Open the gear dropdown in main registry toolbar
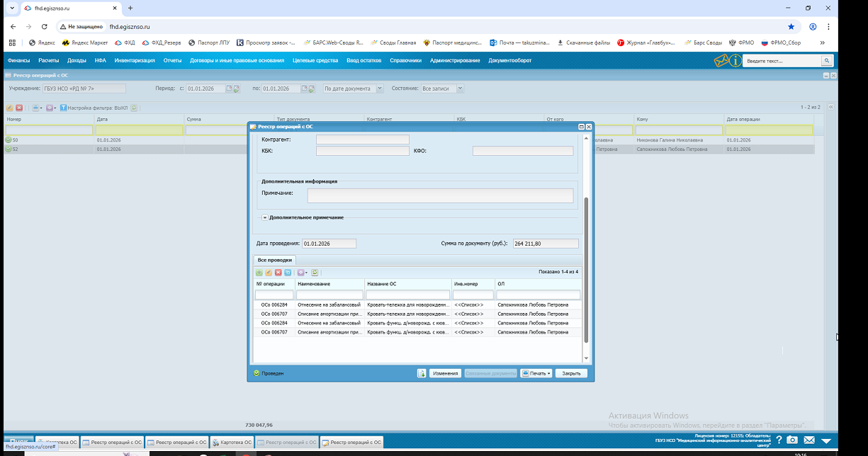This screenshot has height=456, width=868. point(51,108)
